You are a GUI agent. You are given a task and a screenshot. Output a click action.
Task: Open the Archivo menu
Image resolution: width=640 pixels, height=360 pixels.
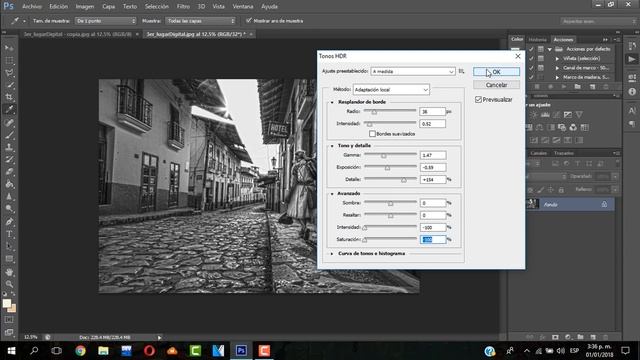(32, 7)
